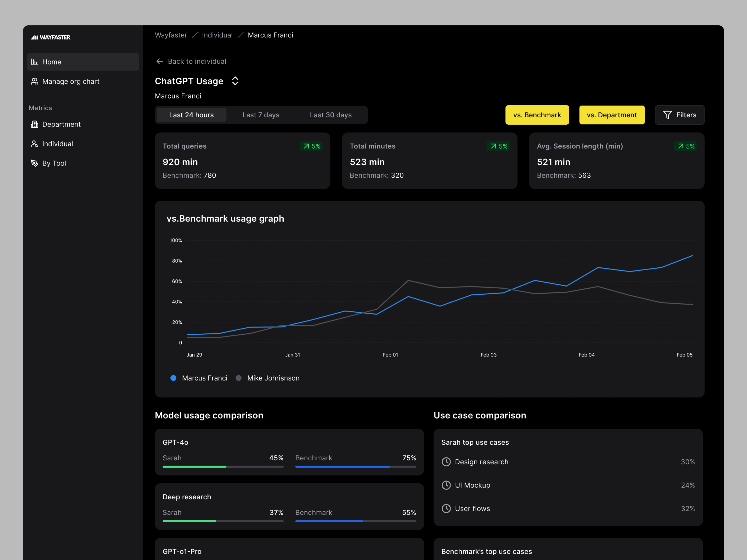Click Wayfaster breadcrumb
The height and width of the screenshot is (560, 747).
pyautogui.click(x=171, y=35)
